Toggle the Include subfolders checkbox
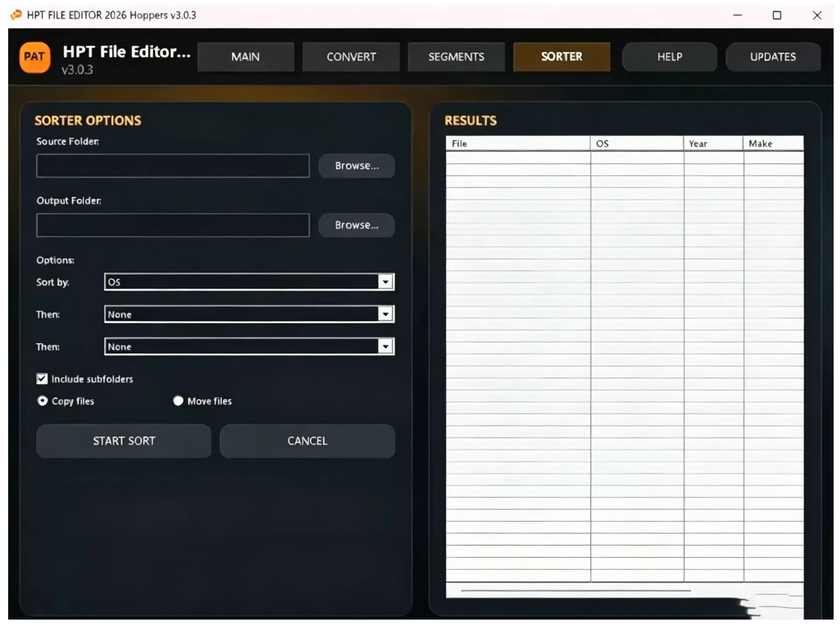840x627 pixels. pyautogui.click(x=42, y=379)
